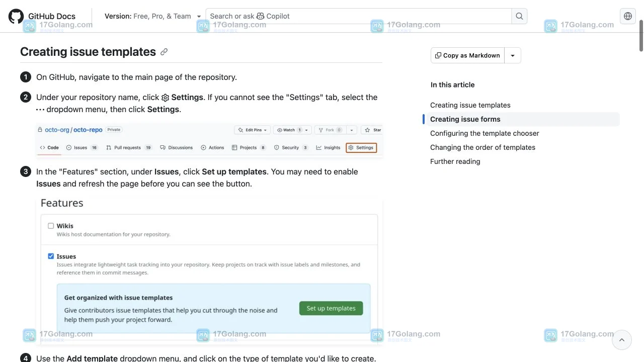Open the language globe selector

[628, 16]
